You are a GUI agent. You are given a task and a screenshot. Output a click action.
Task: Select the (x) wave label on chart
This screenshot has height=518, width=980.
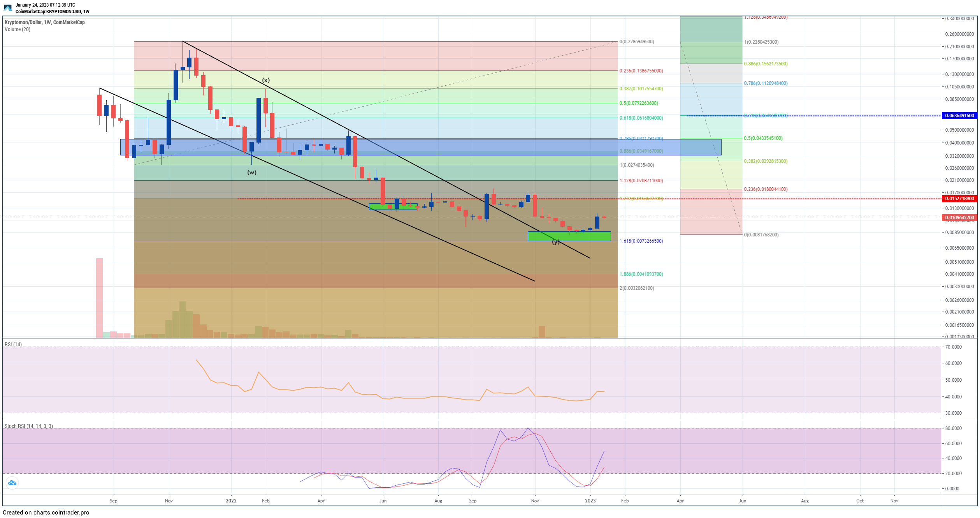(266, 80)
